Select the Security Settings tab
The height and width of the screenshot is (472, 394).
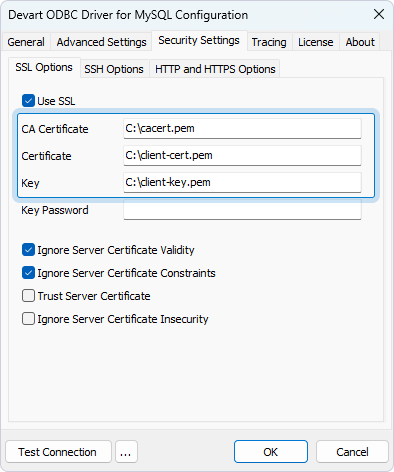point(199,40)
